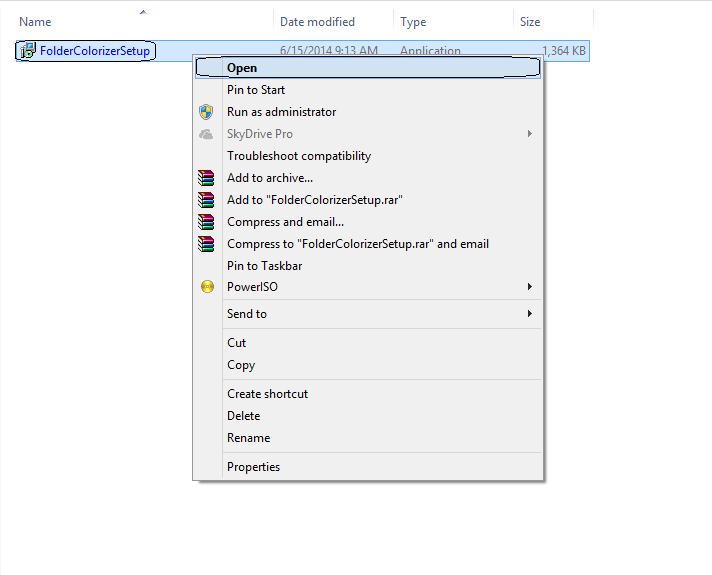
Task: Click the FolderColorizerSetup installer file icon
Action: click(27, 50)
